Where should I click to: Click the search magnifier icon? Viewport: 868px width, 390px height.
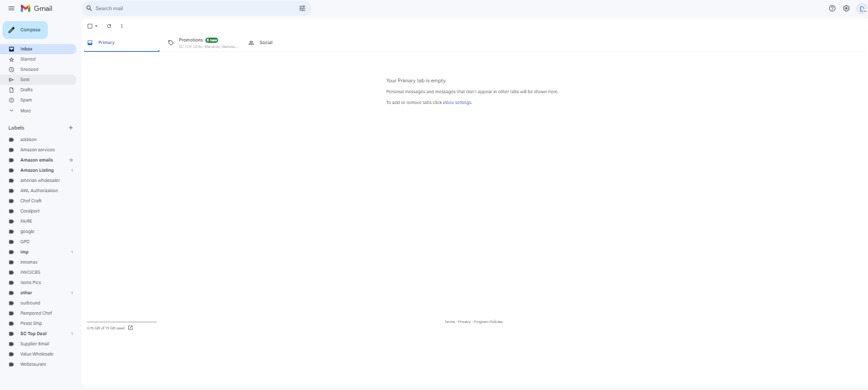[x=89, y=8]
